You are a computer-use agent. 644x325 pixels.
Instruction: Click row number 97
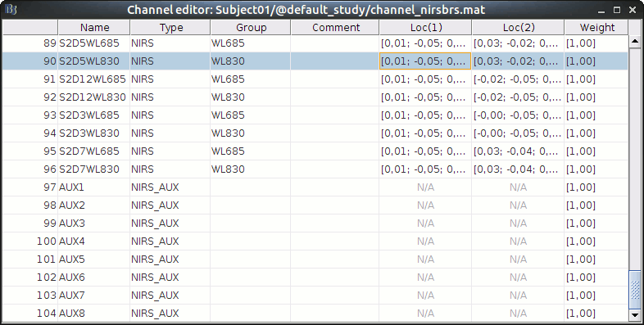pos(30,187)
